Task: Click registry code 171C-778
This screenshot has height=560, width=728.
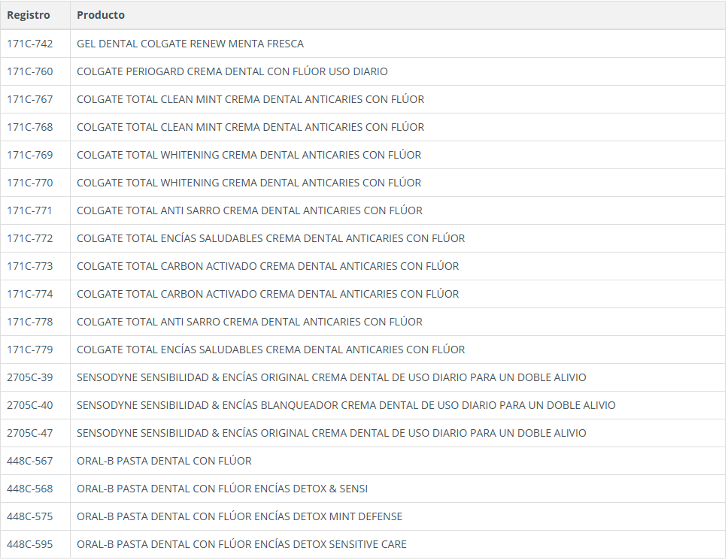Action: (30, 322)
